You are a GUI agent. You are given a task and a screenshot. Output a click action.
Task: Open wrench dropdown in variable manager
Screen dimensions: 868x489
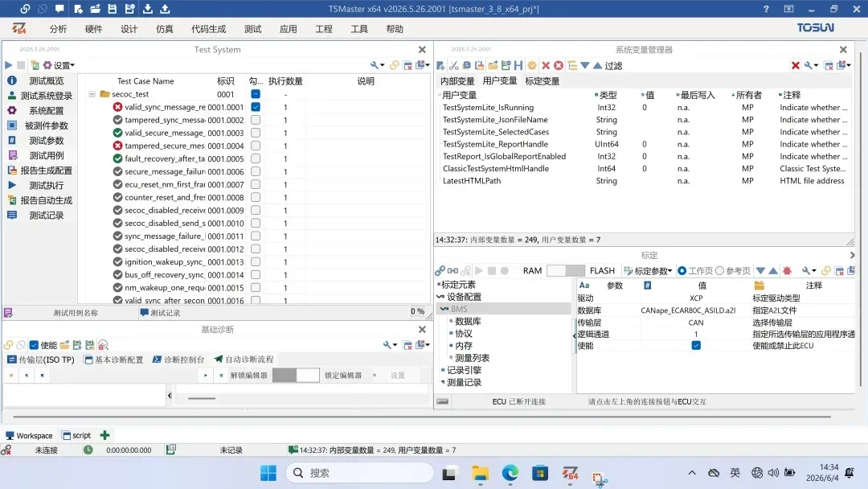pyautogui.click(x=811, y=65)
